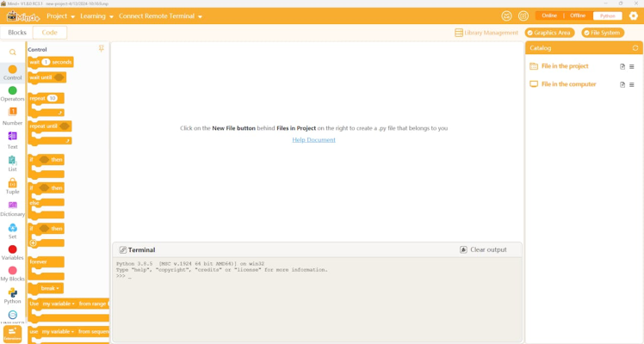The image size is (644, 344).
Task: Open menu for File in the computer
Action: 632,84
